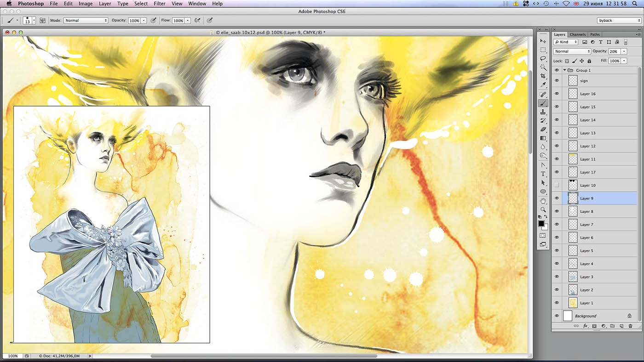Open the byback workspace switcher

coord(619,21)
